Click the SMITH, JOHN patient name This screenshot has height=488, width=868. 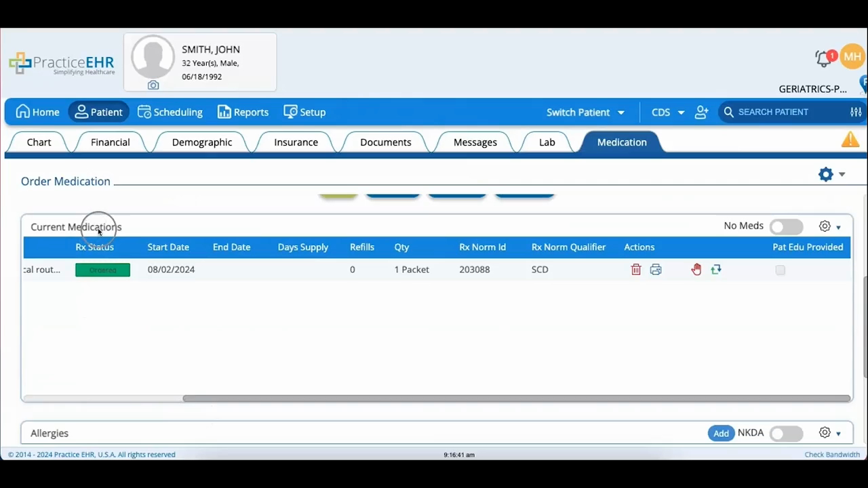pos(210,49)
